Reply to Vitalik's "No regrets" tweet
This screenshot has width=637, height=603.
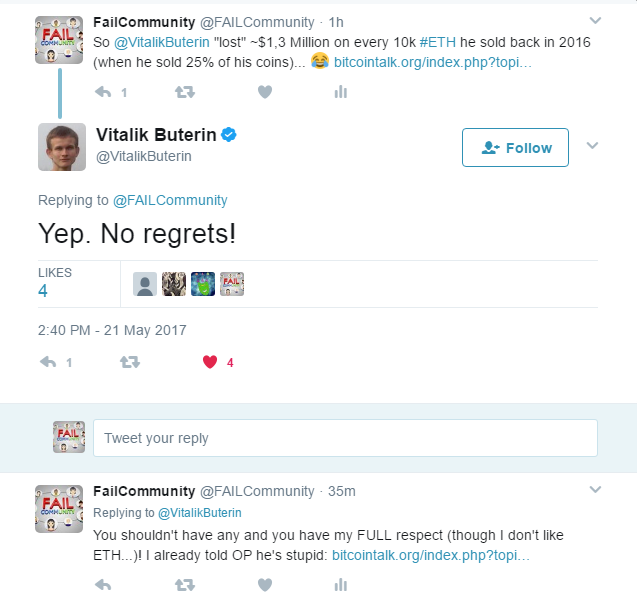point(48,362)
